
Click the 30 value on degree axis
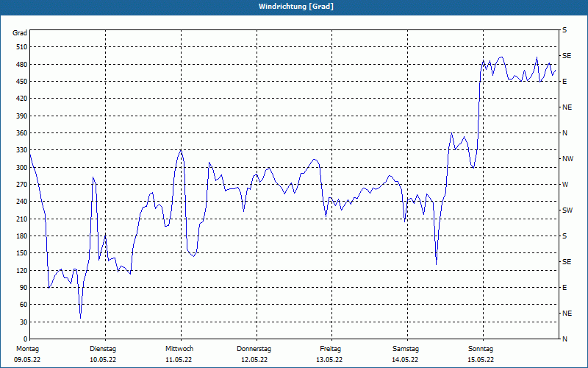[x=24, y=322]
